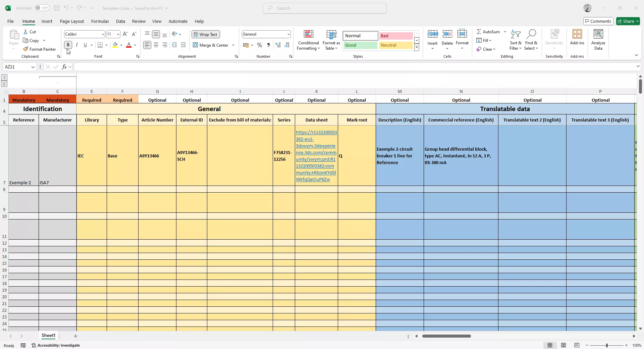Open the Name Box dropdown arrow
The width and height of the screenshot is (644, 349).
(x=33, y=67)
